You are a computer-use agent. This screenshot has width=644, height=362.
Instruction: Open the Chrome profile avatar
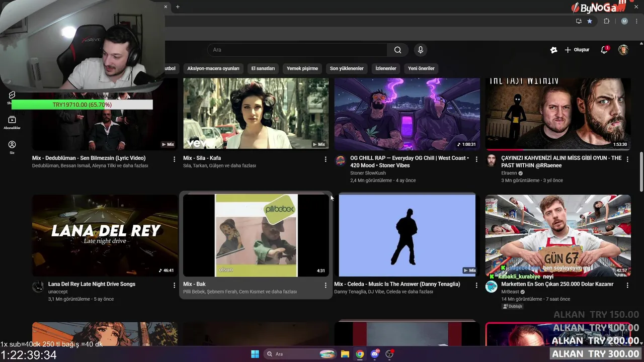(624, 21)
